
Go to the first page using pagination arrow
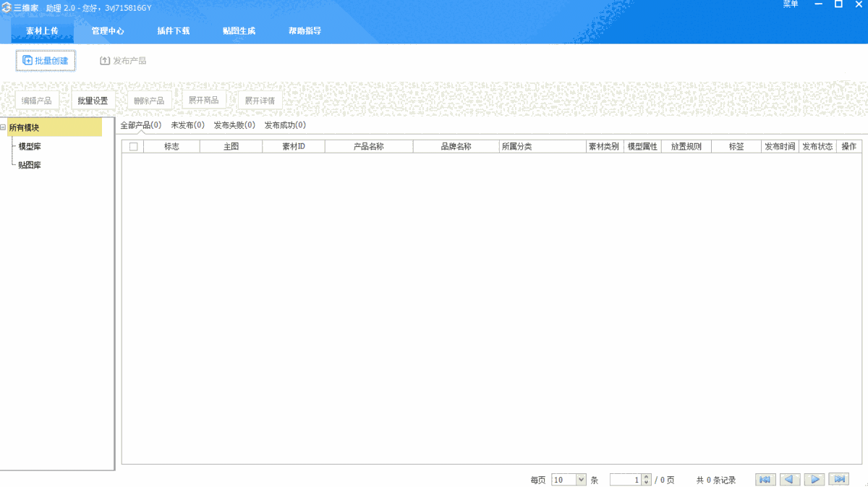point(765,479)
